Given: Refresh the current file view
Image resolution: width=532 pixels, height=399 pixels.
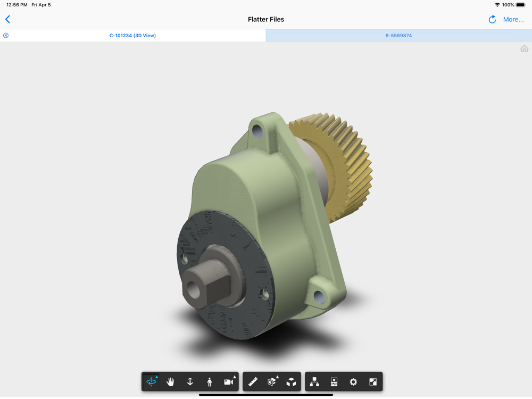Looking at the screenshot, I should [x=492, y=19].
